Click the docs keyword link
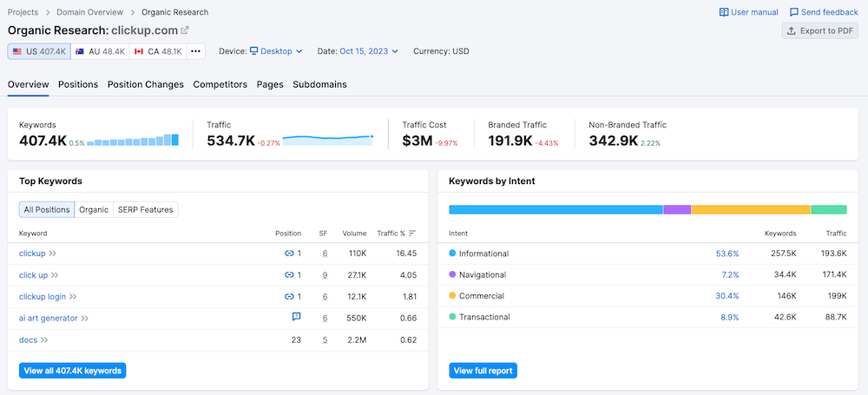The image size is (868, 395). tap(29, 339)
